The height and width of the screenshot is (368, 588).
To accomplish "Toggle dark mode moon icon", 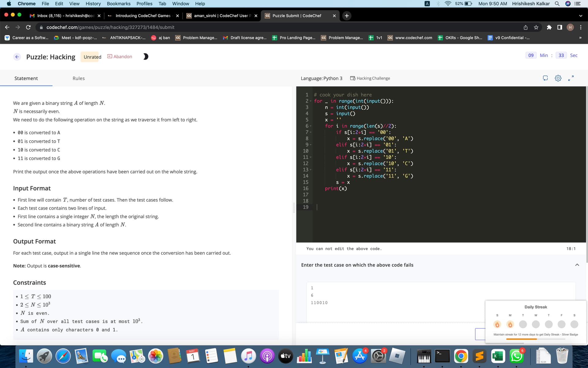I will [146, 56].
